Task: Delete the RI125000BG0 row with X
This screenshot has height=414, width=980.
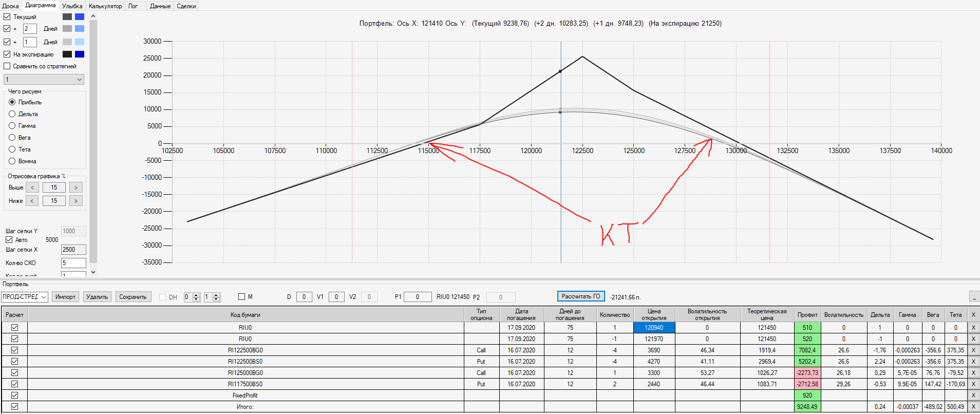Action: coord(973,373)
